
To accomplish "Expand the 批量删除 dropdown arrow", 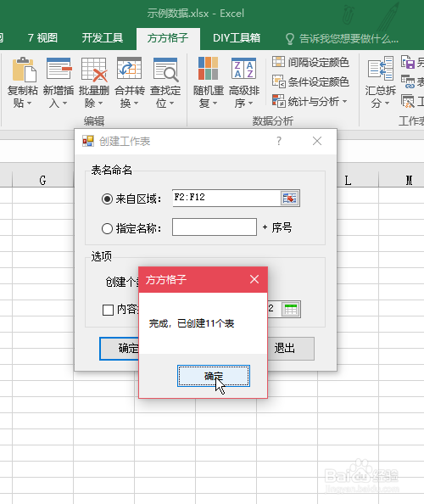I will (x=100, y=104).
